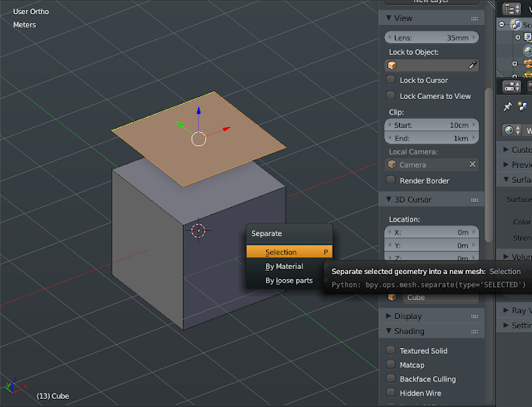Click the Lock to Object selector field
Image resolution: width=532 pixels, height=407 pixels.
point(431,65)
